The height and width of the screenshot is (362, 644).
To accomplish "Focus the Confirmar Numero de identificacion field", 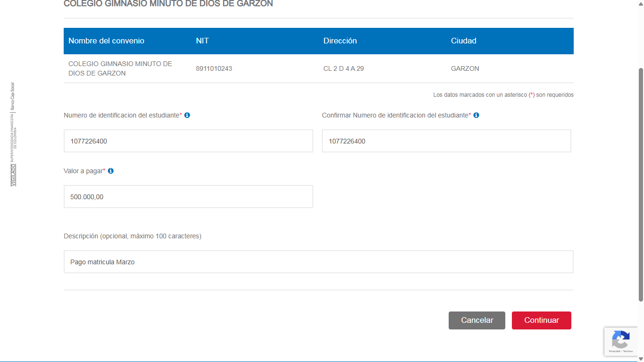I will click(x=446, y=141).
